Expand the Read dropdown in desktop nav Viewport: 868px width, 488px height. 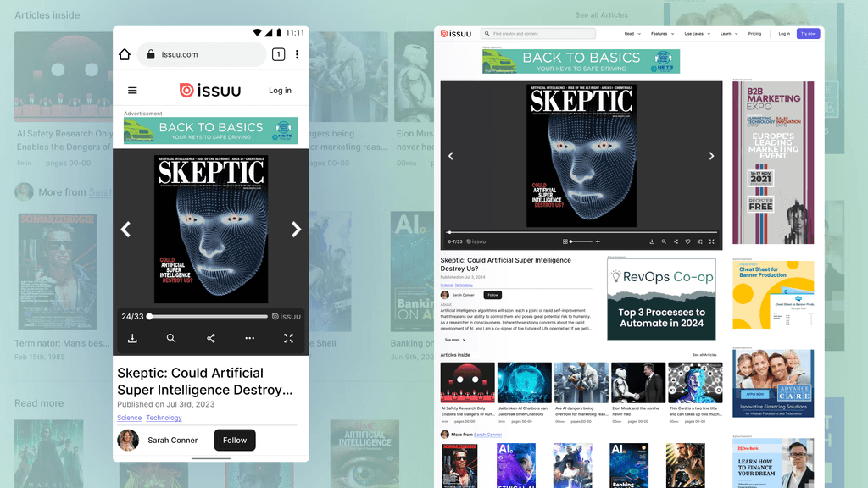pyautogui.click(x=632, y=34)
